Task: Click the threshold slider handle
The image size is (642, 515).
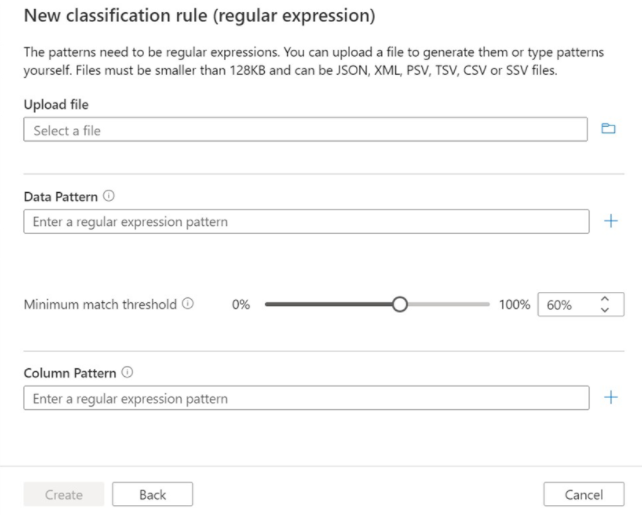Action: tap(400, 305)
